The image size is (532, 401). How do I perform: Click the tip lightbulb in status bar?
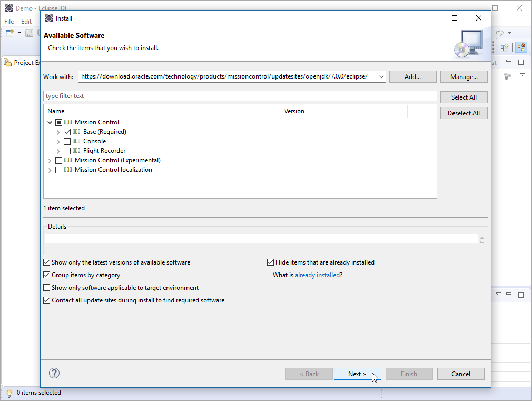click(x=9, y=393)
